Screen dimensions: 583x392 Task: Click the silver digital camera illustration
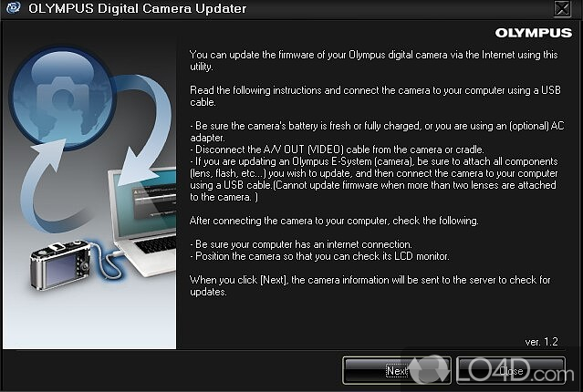[61, 264]
